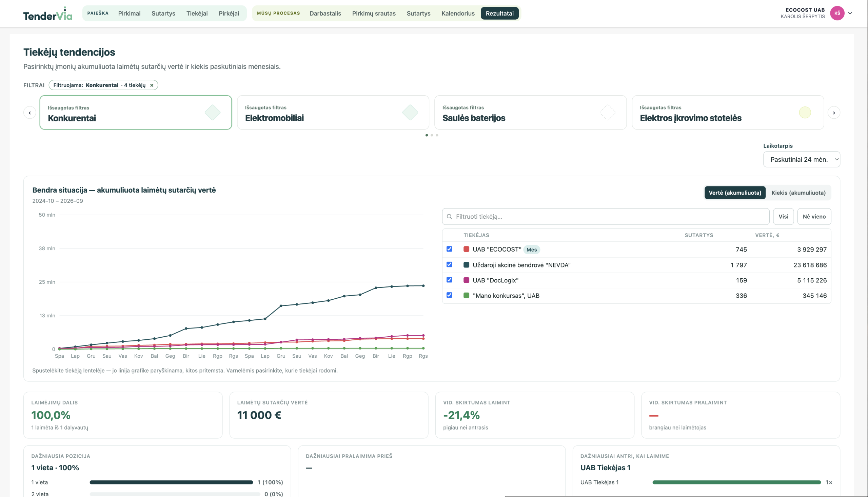Uncheck the NEVDA supplier checkbox

point(449,265)
